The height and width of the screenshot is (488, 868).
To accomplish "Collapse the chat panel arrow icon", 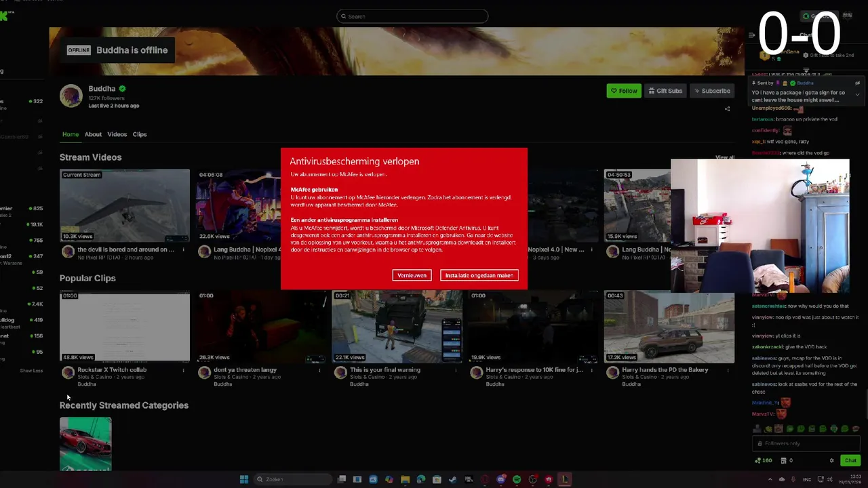I will coord(751,35).
